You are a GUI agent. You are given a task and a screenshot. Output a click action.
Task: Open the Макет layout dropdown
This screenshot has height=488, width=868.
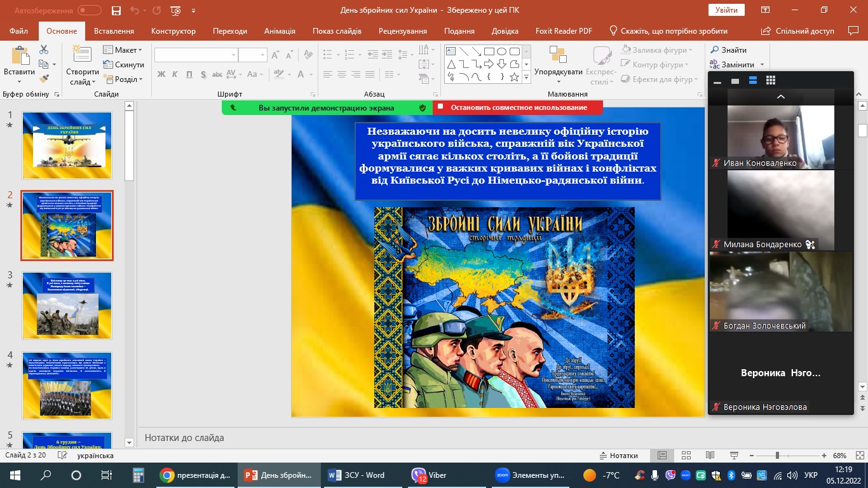tap(123, 50)
